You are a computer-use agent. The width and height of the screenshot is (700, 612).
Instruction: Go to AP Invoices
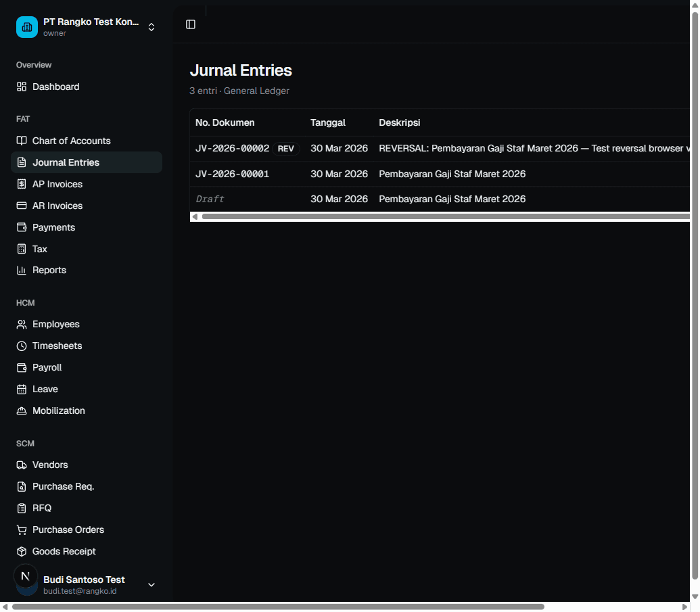[x=86, y=184]
